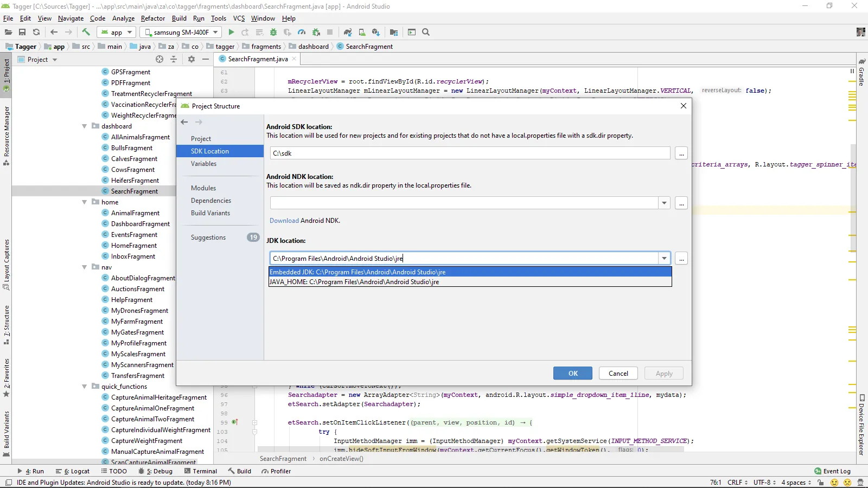The width and height of the screenshot is (868, 488).
Task: Open the SDK Manager toolbar icon
Action: click(376, 33)
